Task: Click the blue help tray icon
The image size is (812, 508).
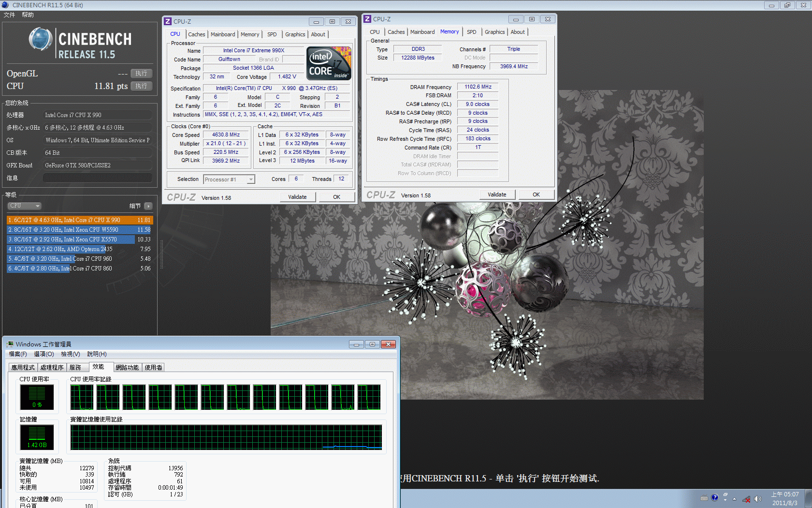Action: [x=714, y=498]
